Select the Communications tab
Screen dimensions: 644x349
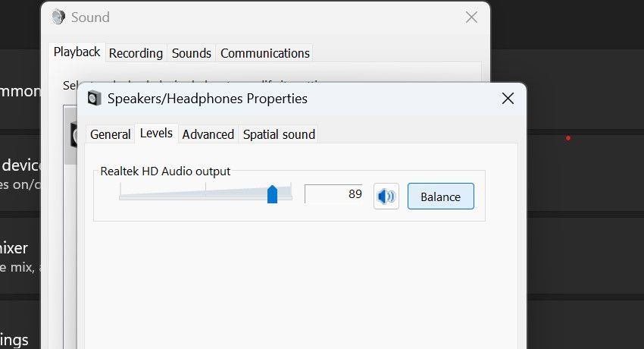pyautogui.click(x=264, y=53)
